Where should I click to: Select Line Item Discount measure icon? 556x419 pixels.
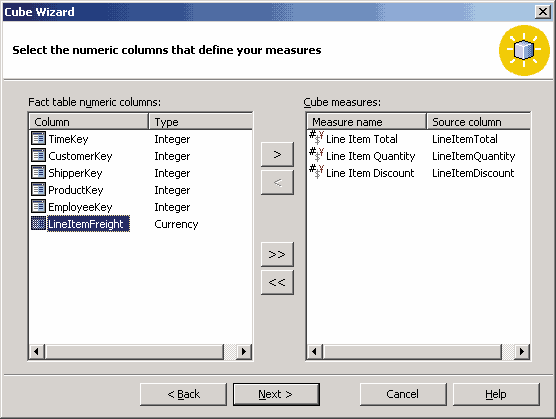click(x=316, y=172)
